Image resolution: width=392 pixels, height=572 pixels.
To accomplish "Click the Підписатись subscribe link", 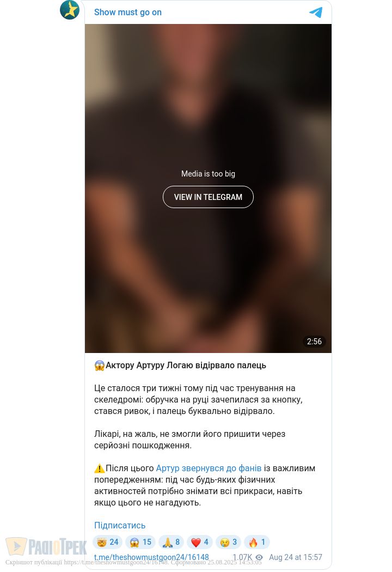I will 120,525.
